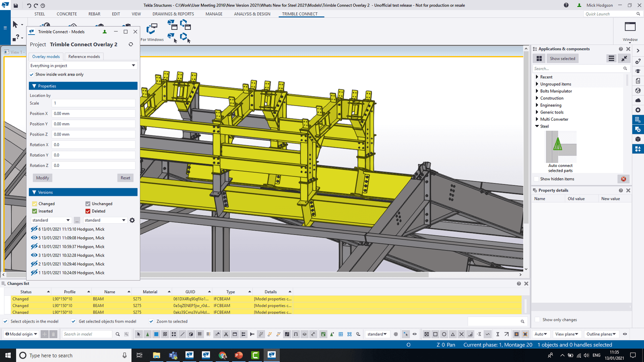This screenshot has width=644, height=362.
Task: Click the Window icon in the ribbon
Action: (630, 27)
